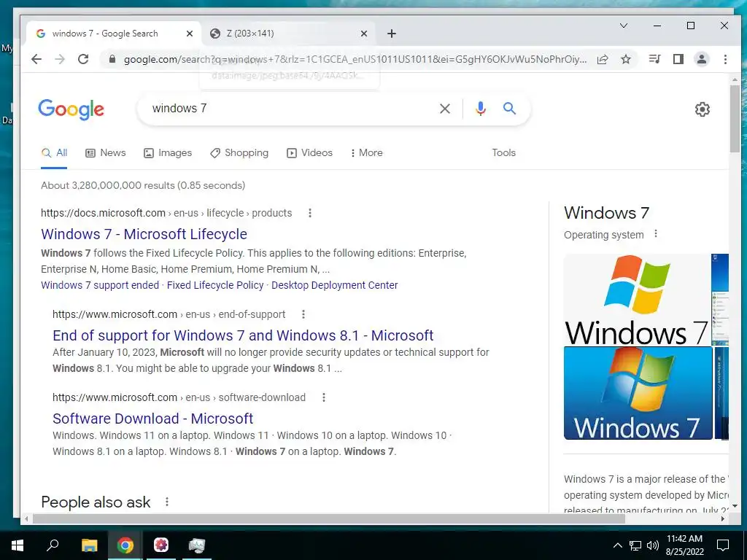Open the Chrome profile avatar
The height and width of the screenshot is (560, 747).
click(701, 59)
